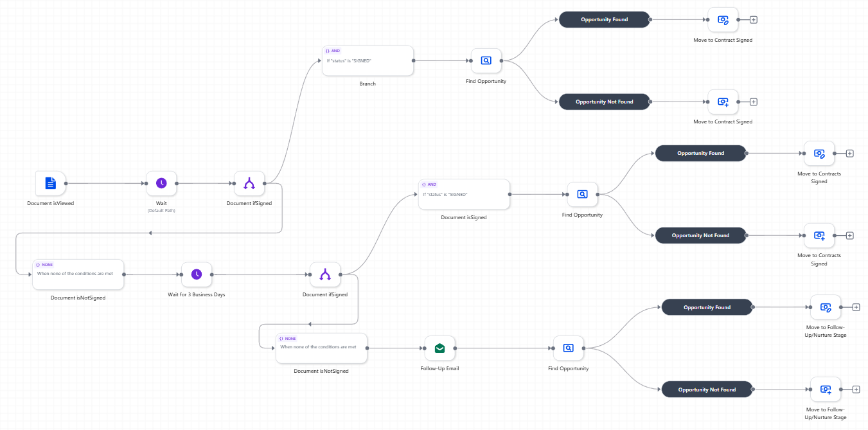Open the AND condition box labeled Document isSigned

464,194
